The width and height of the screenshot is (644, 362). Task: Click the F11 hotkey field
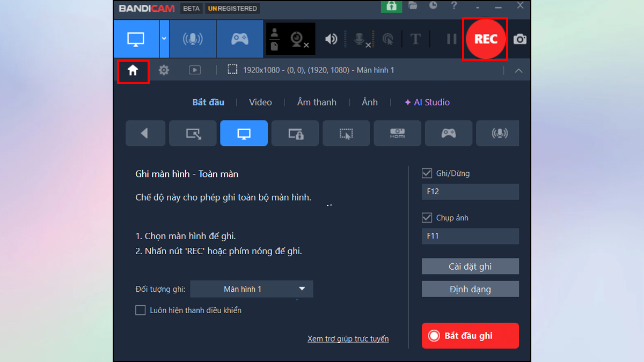coord(470,236)
